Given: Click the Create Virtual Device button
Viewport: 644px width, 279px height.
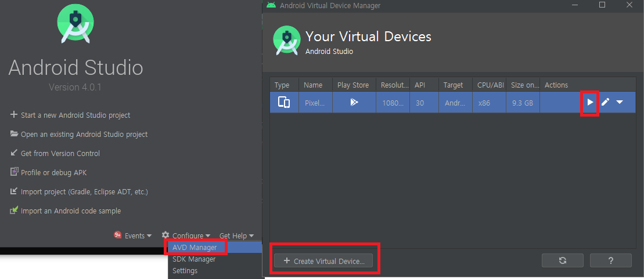Looking at the screenshot, I should (x=323, y=261).
